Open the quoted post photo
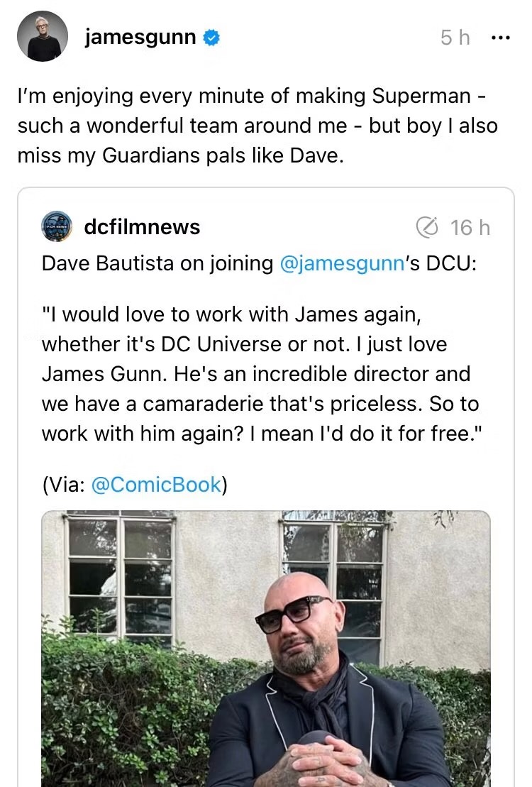 (265, 649)
